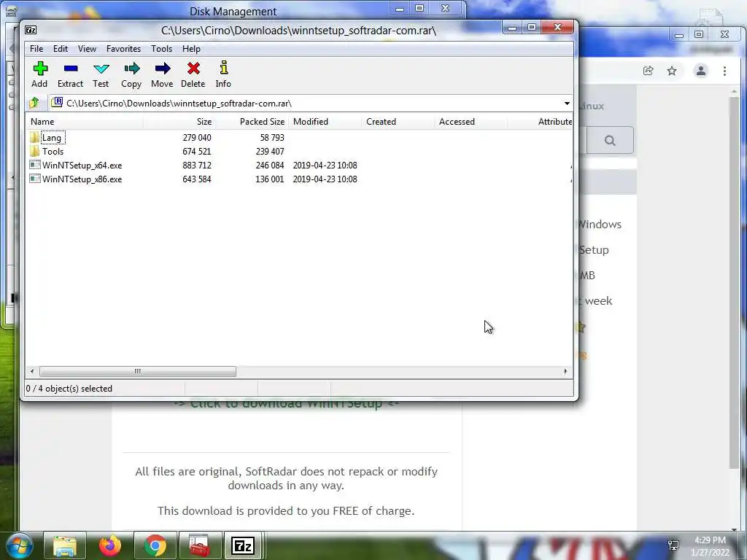Click the scroll right arrow in 7-Zip
Screen dimensions: 747x560
pos(565,371)
